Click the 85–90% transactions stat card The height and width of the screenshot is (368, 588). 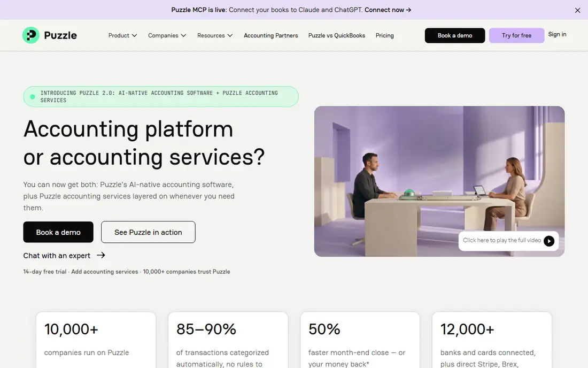228,340
